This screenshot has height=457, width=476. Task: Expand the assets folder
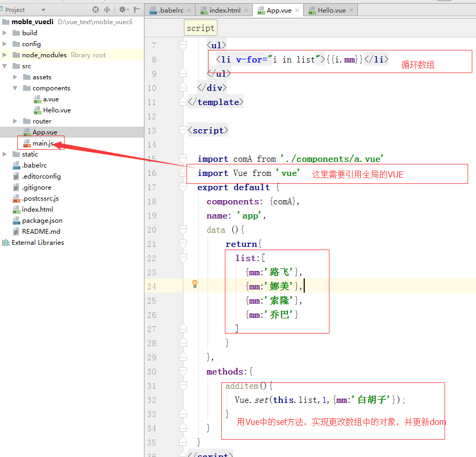pos(15,77)
